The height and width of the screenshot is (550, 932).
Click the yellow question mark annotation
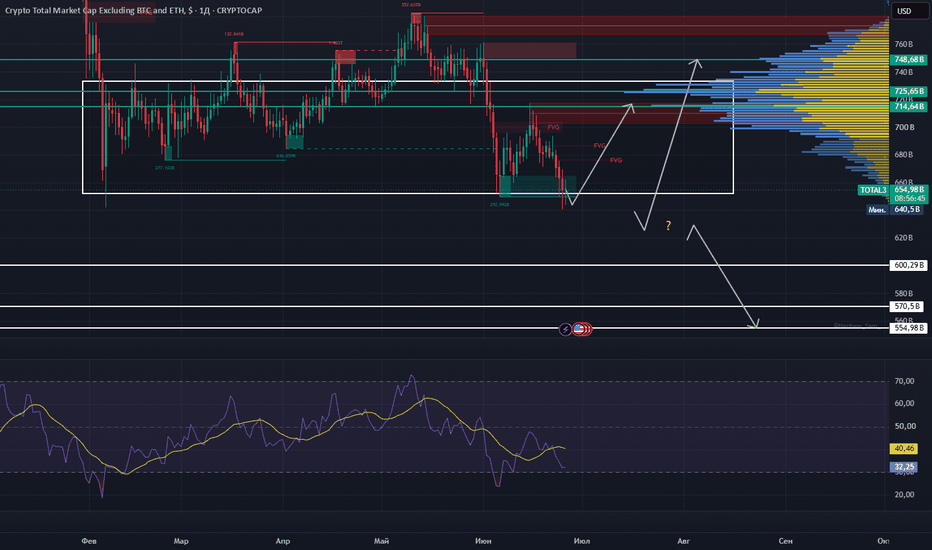pyautogui.click(x=668, y=225)
